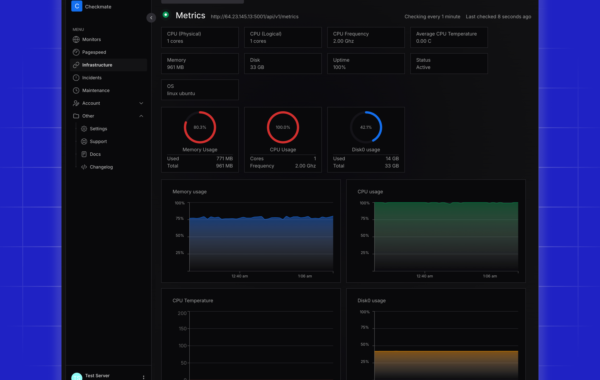Click the Checkmate app name text
This screenshot has height=380, width=600.
[x=98, y=7]
